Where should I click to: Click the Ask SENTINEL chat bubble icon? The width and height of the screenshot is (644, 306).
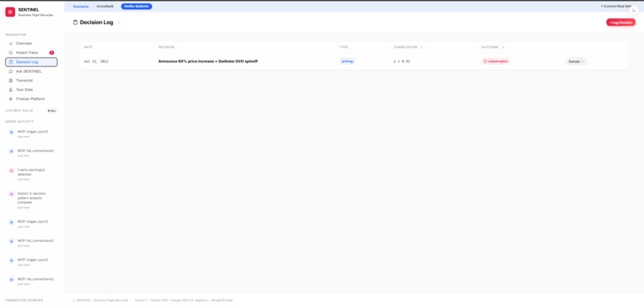pyautogui.click(x=10, y=71)
